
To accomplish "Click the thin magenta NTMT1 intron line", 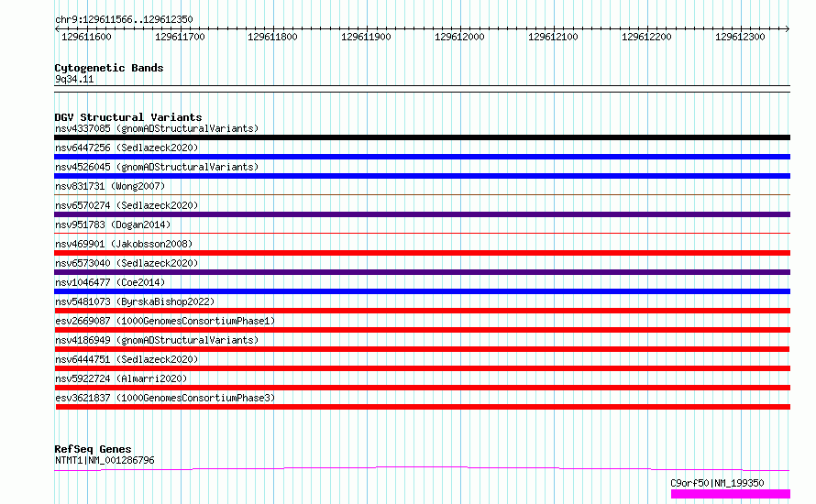I will coord(422,468).
